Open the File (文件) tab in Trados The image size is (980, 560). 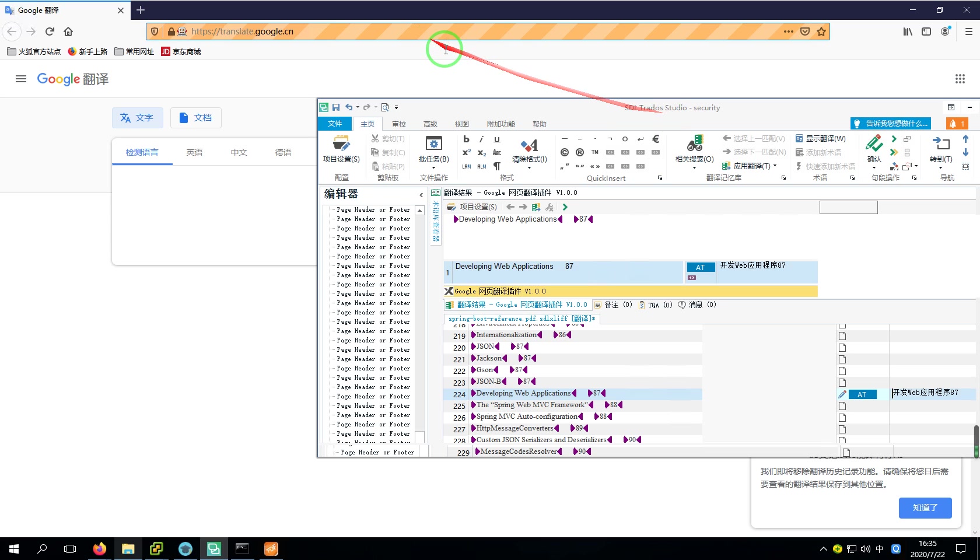[335, 124]
